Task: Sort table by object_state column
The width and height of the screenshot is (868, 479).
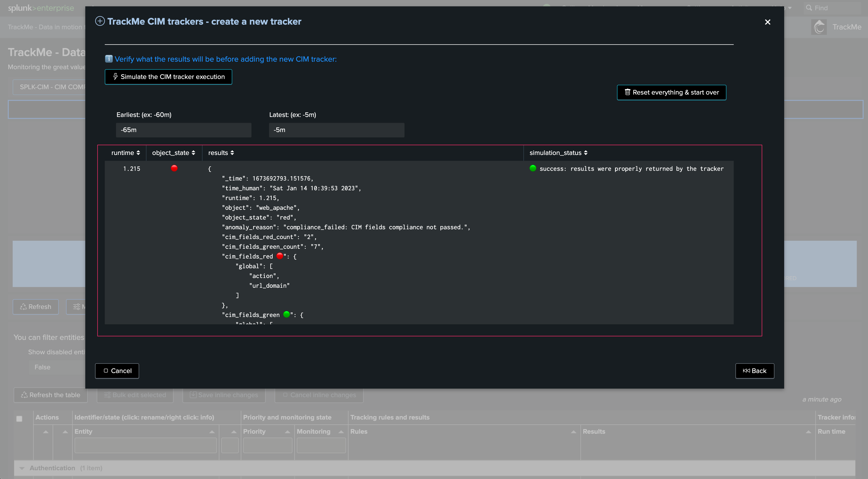Action: pos(174,153)
